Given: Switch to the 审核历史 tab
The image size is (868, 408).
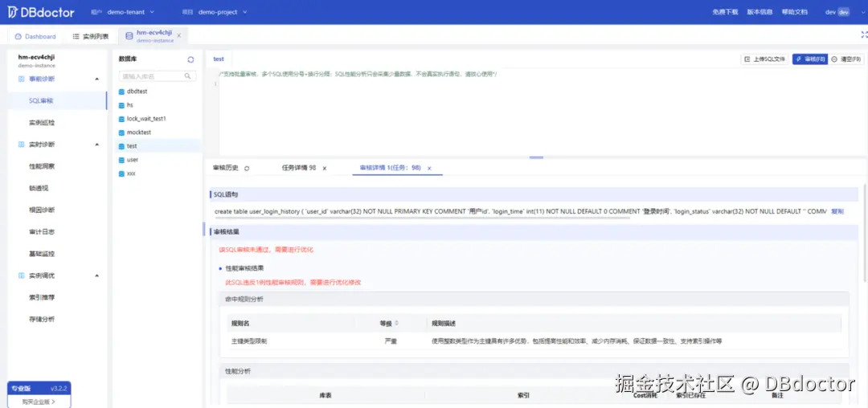Looking at the screenshot, I should point(226,168).
